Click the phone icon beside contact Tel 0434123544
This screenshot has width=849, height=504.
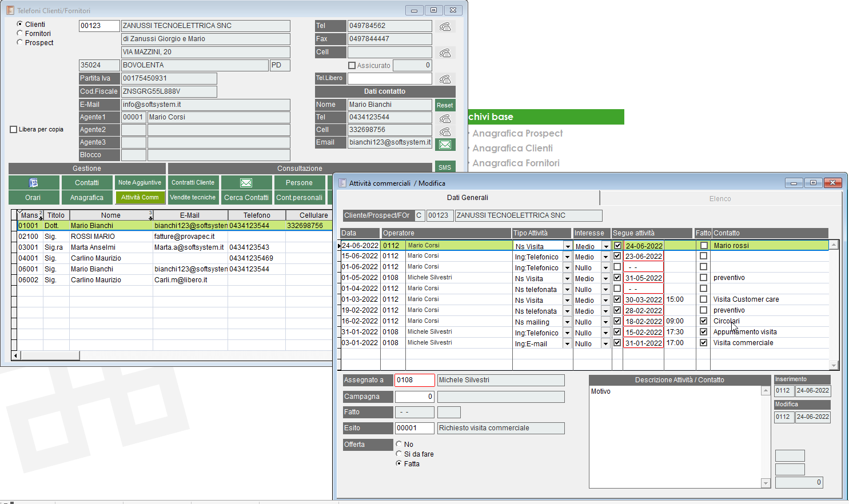tap(445, 118)
